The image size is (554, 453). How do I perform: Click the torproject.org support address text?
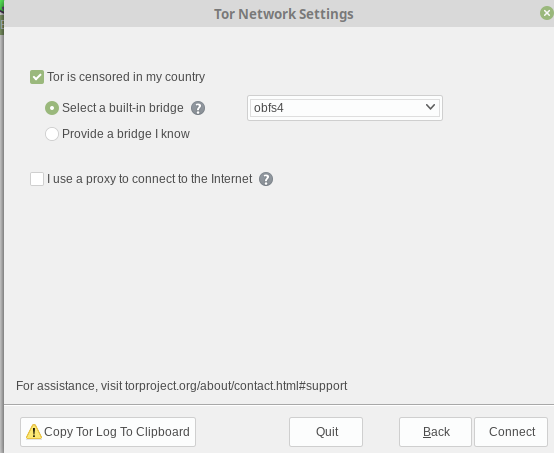click(236, 386)
